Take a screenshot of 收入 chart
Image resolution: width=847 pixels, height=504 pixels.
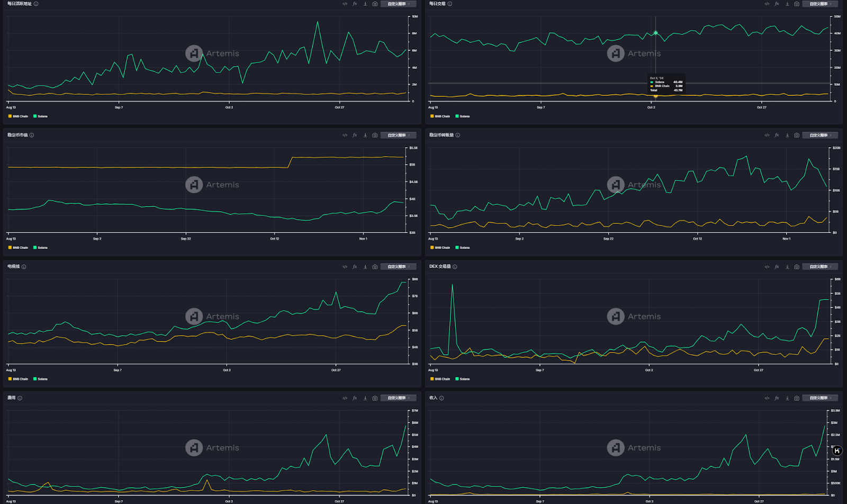pyautogui.click(x=797, y=398)
